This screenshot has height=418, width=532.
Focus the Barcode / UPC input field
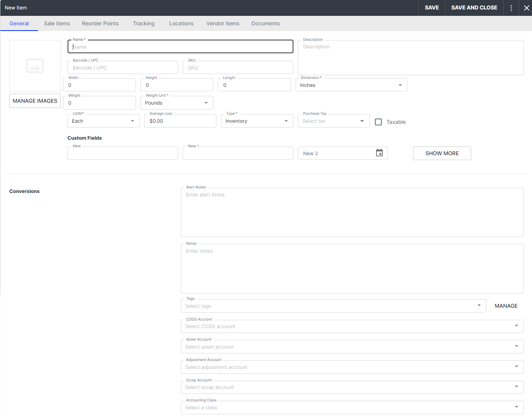tap(123, 68)
